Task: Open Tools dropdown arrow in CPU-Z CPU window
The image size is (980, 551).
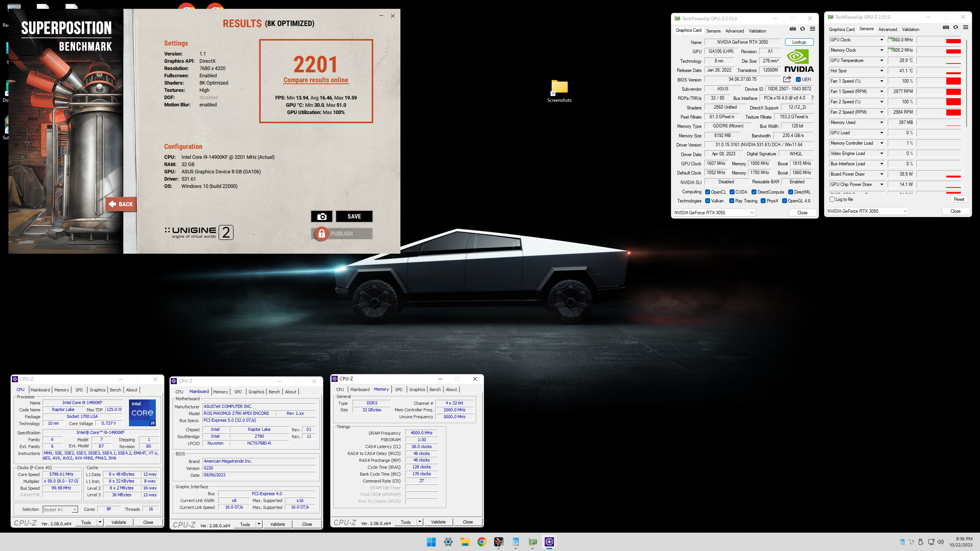Action: [100, 522]
